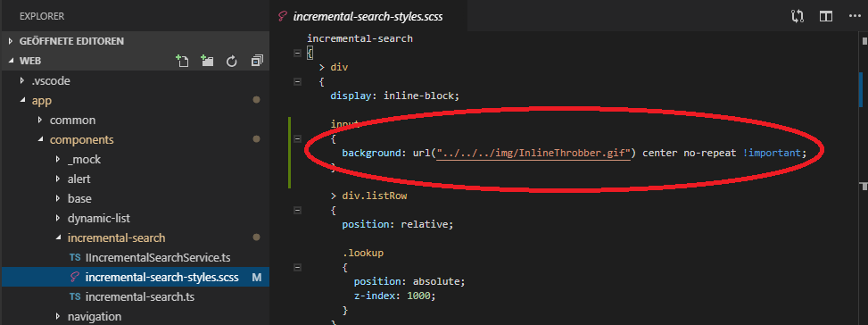The image size is (868, 325).
Task: Click the TS icon of IIncrementalSearchService.ts
Action: [x=75, y=257]
